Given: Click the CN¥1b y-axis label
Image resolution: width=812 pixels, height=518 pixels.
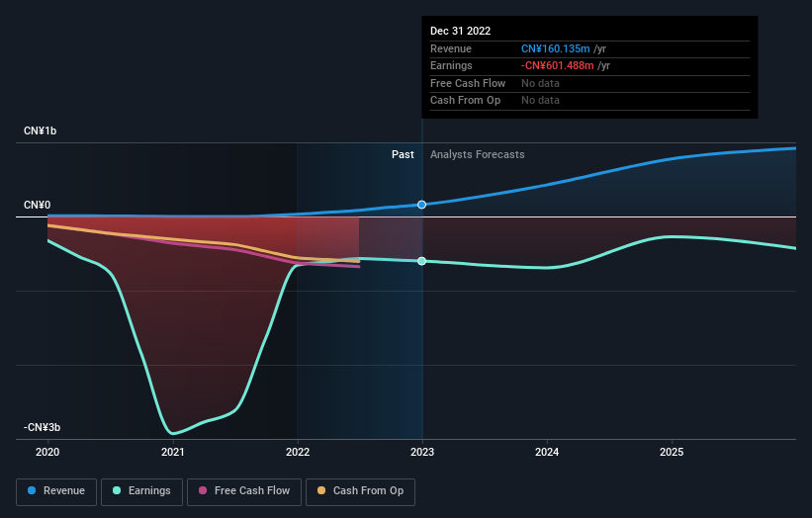Looking at the screenshot, I should 40,130.
